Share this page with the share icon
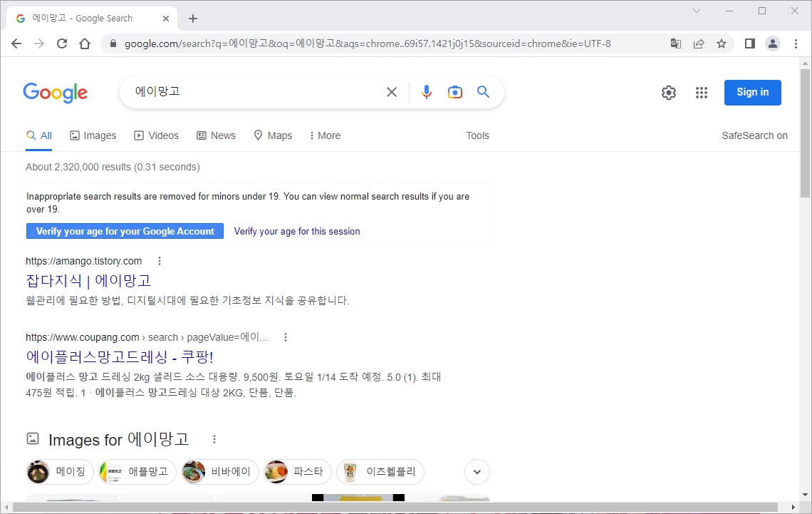The image size is (812, 514). [699, 43]
